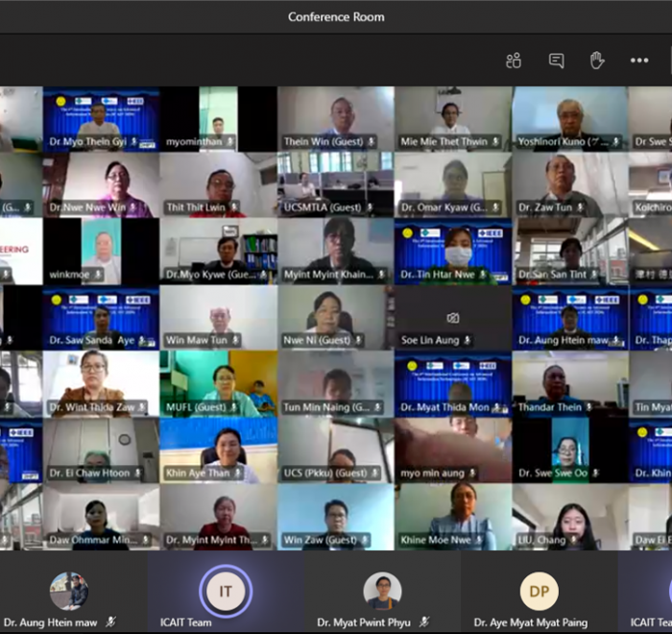672x634 pixels.
Task: Open the more actions ellipsis menu
Action: point(639,61)
